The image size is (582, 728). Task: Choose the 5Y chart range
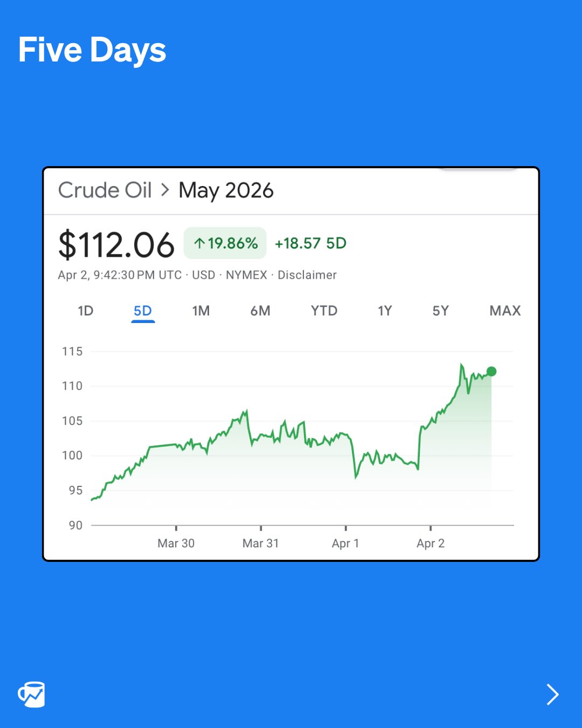(x=440, y=311)
